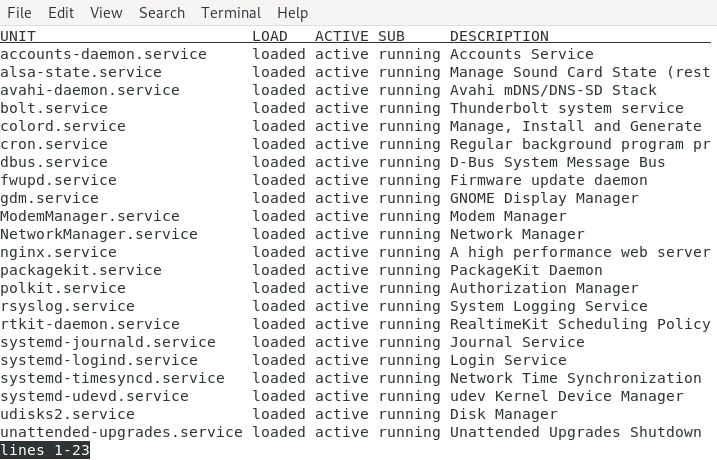Open the Search menu
The height and width of the screenshot is (460, 717).
point(162,13)
